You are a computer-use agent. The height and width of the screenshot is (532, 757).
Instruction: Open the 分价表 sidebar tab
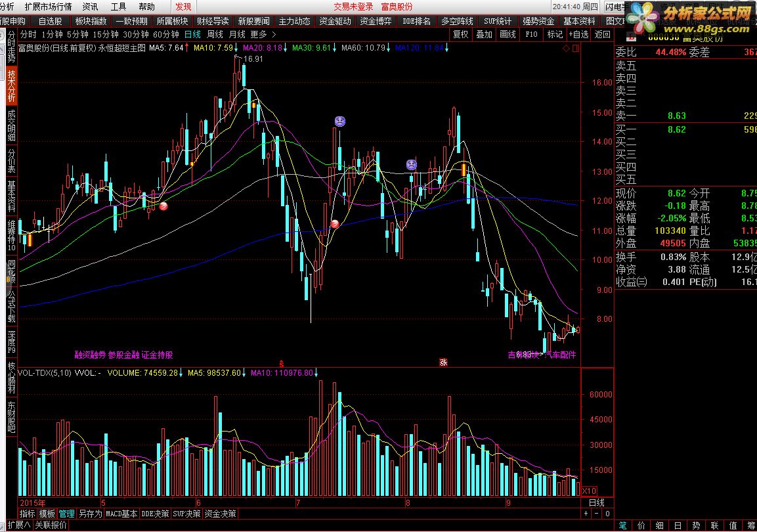pos(12,161)
